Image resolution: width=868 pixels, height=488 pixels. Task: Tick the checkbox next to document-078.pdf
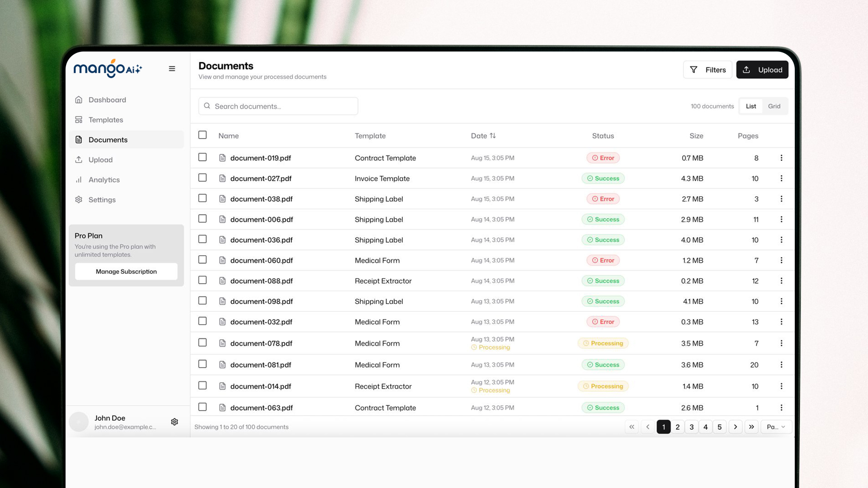click(202, 343)
